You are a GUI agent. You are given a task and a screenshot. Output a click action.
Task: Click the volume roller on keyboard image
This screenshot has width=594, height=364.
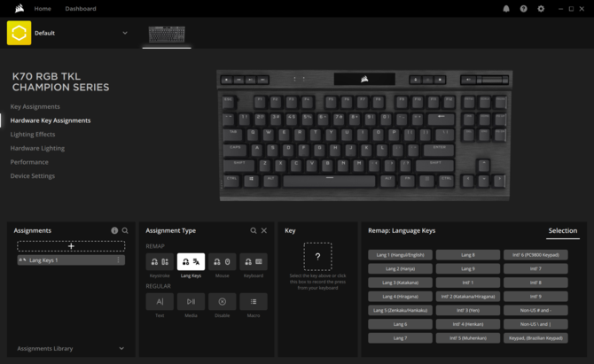tap(492, 80)
